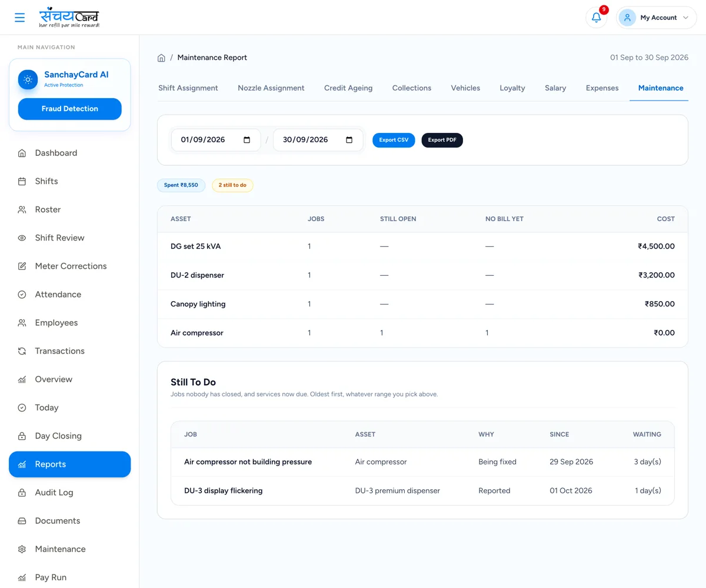The width and height of the screenshot is (706, 588).
Task: Go to the Salary tab
Action: 555,88
